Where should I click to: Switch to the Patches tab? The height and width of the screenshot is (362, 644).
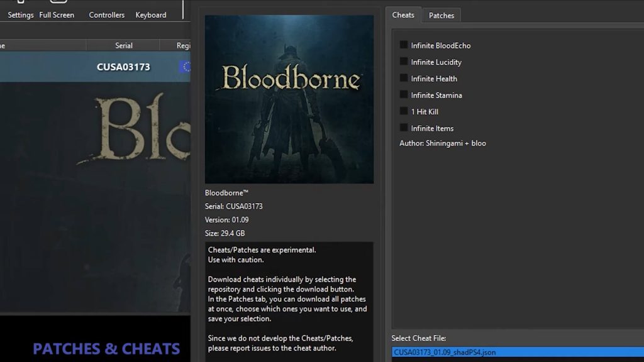441,15
